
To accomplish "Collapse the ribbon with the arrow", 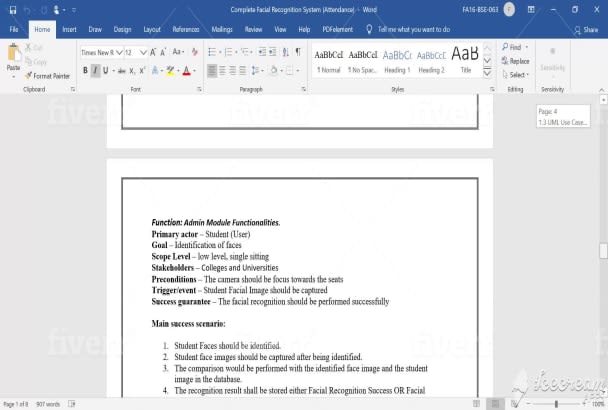I will click(x=601, y=90).
